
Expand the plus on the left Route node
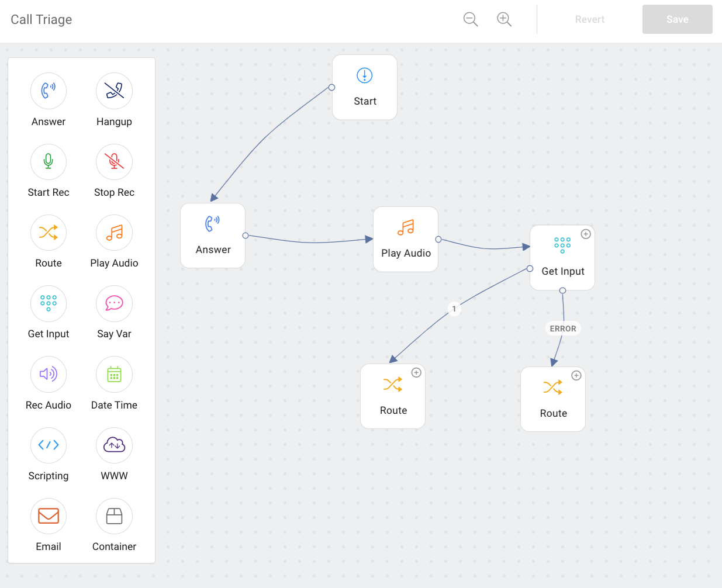coord(416,372)
